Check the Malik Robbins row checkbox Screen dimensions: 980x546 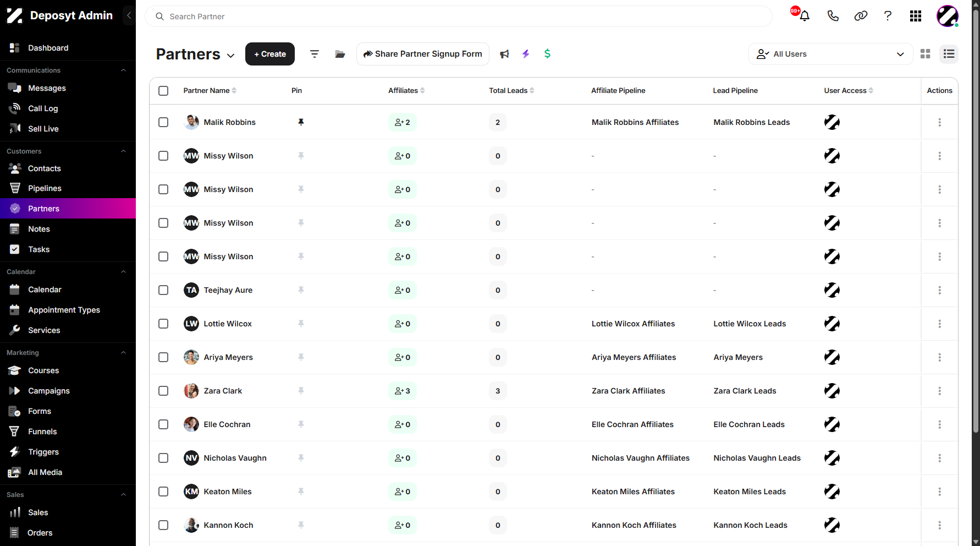click(x=163, y=122)
